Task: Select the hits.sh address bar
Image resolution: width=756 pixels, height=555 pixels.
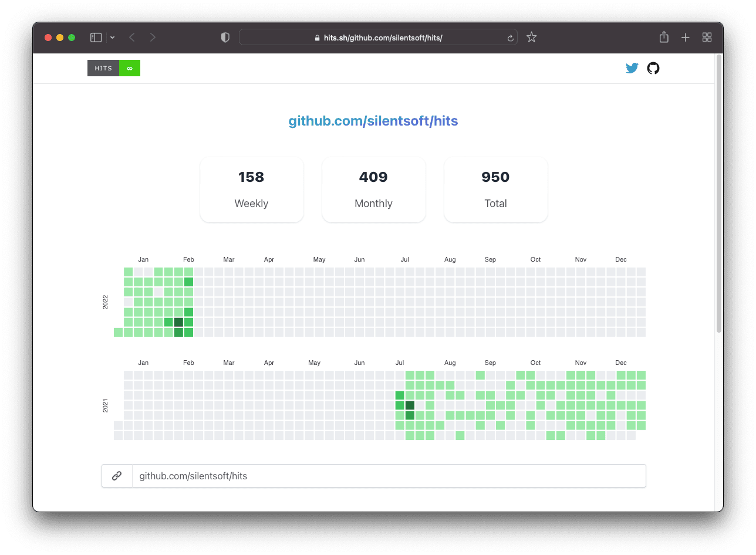Action: click(378, 38)
